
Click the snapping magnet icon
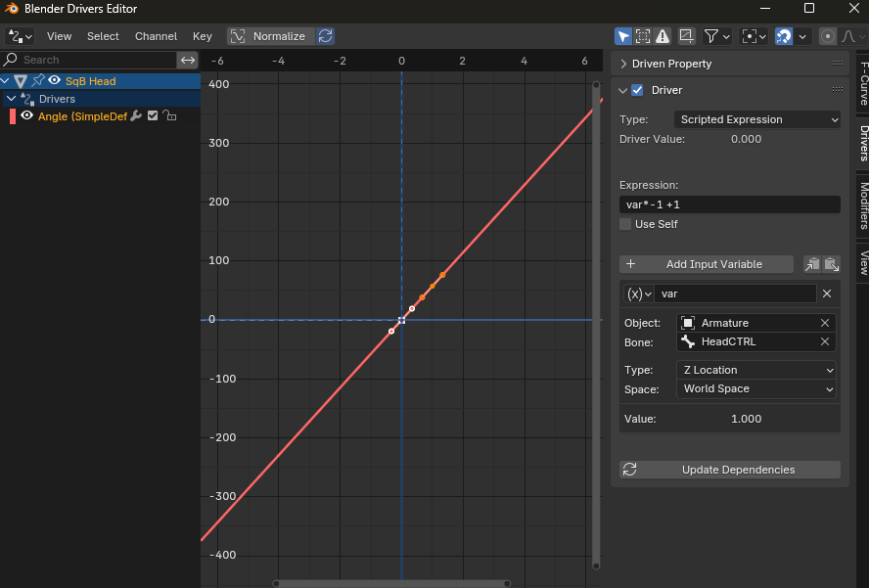coord(783,36)
